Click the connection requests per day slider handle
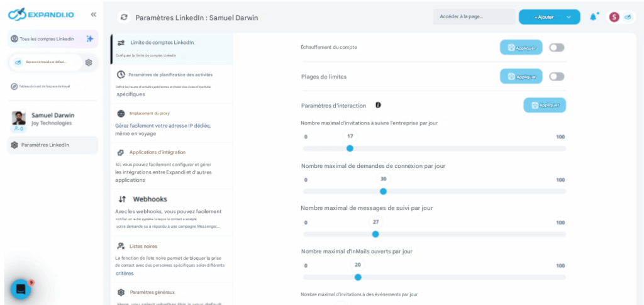The height and width of the screenshot is (305, 644). pos(383,191)
